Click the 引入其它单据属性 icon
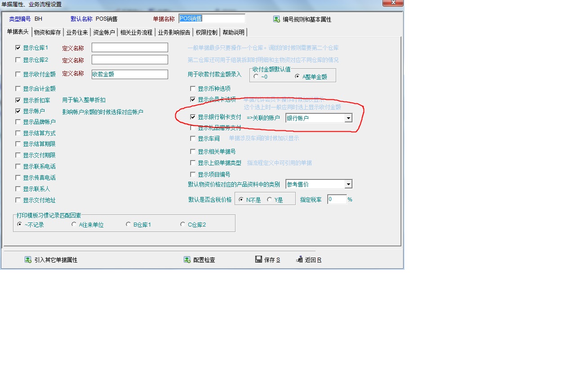The image size is (569, 392). [28, 260]
